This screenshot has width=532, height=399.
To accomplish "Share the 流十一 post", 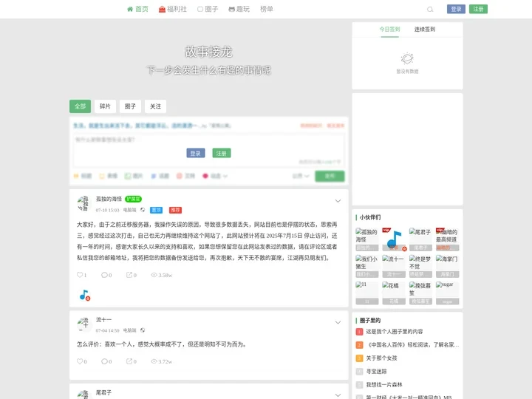I will [x=129, y=361].
